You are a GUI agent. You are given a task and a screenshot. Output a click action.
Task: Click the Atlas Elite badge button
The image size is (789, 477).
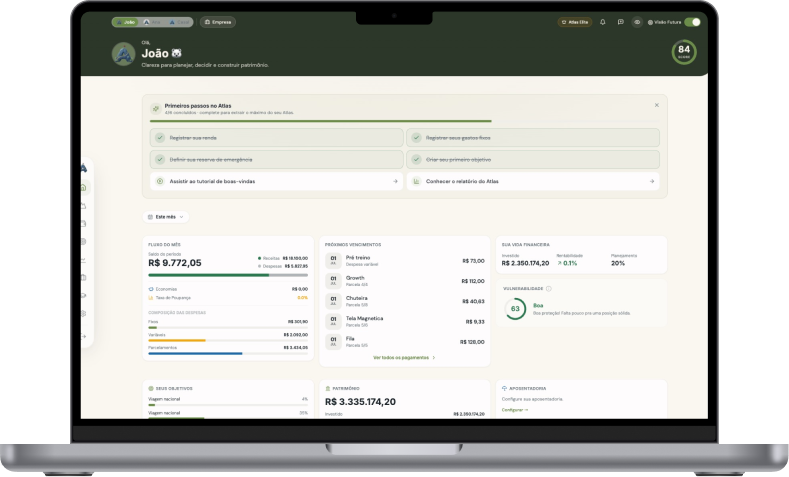coord(575,22)
